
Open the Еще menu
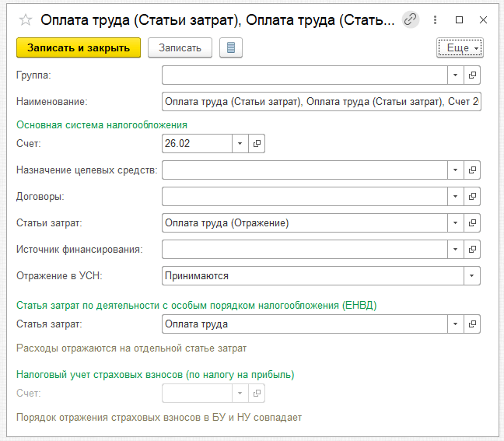coord(460,48)
